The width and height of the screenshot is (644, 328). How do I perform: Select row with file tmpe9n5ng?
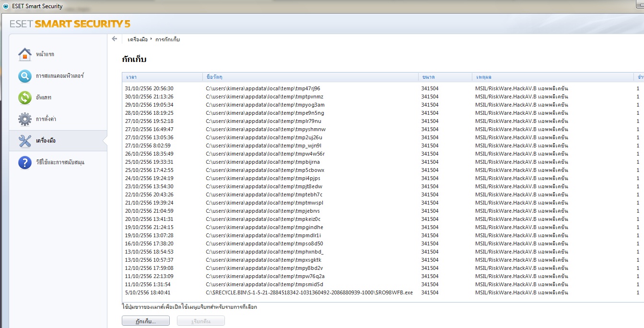(x=383, y=113)
